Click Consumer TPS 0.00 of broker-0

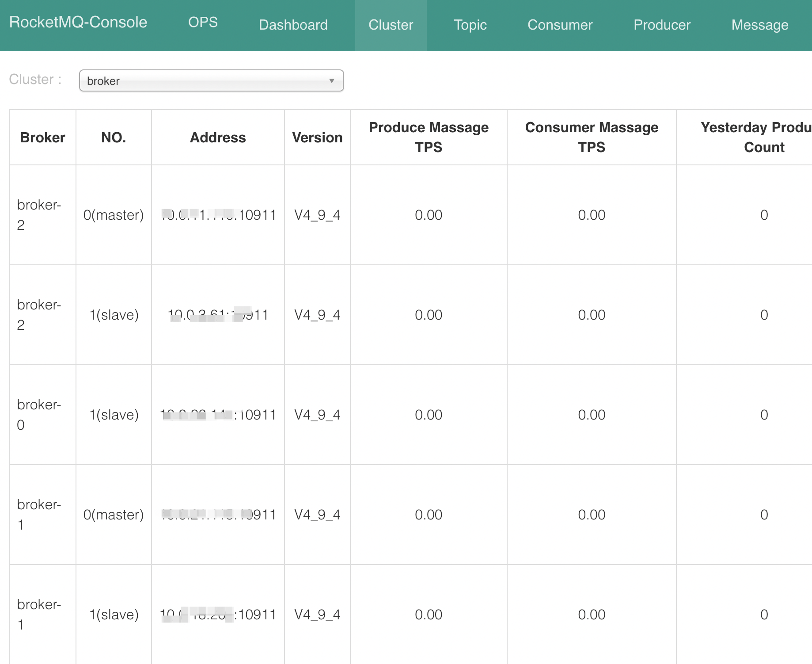(x=592, y=415)
